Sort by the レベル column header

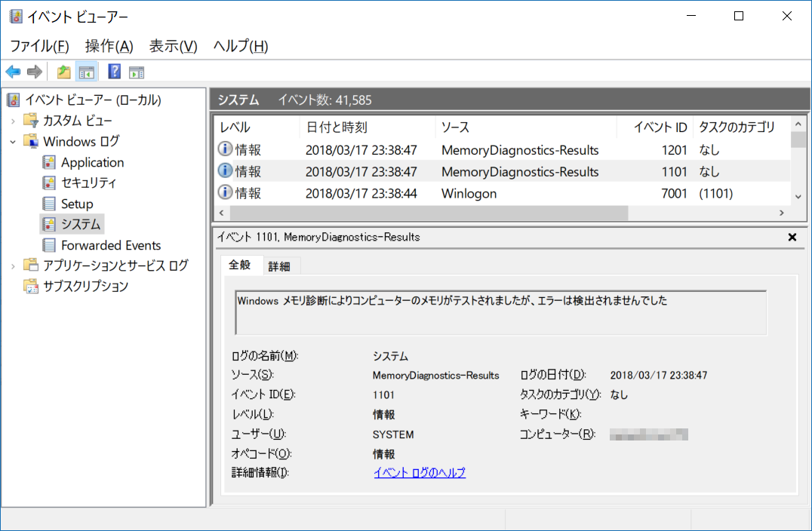coord(257,127)
